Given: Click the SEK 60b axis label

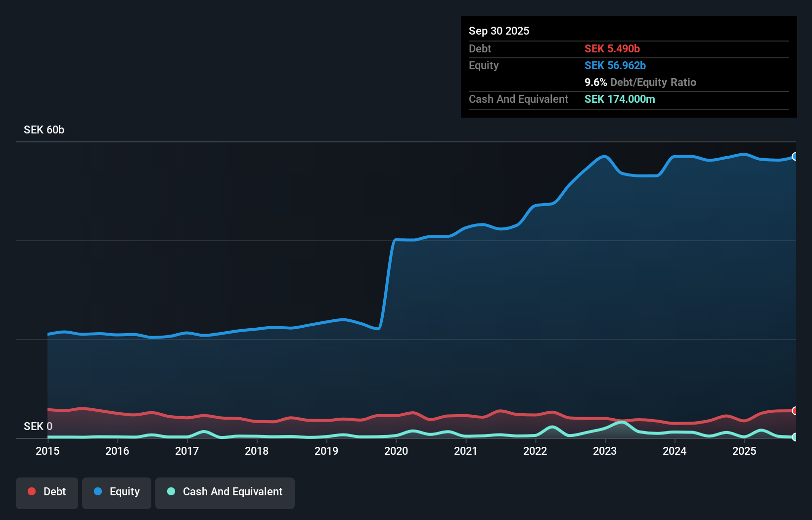Looking at the screenshot, I should point(44,130).
